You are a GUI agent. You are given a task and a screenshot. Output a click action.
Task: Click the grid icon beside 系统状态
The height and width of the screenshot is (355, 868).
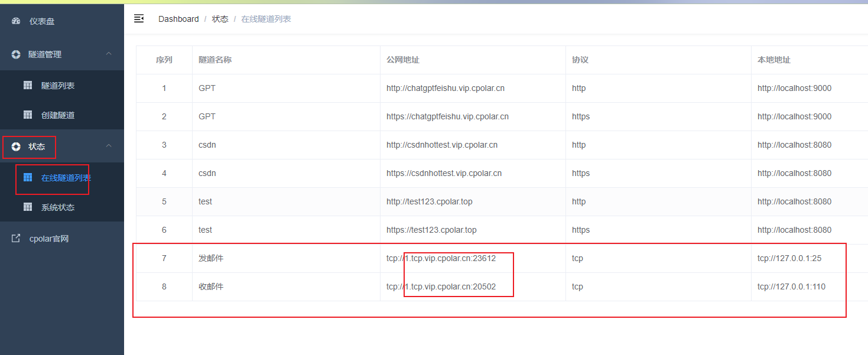pos(28,207)
